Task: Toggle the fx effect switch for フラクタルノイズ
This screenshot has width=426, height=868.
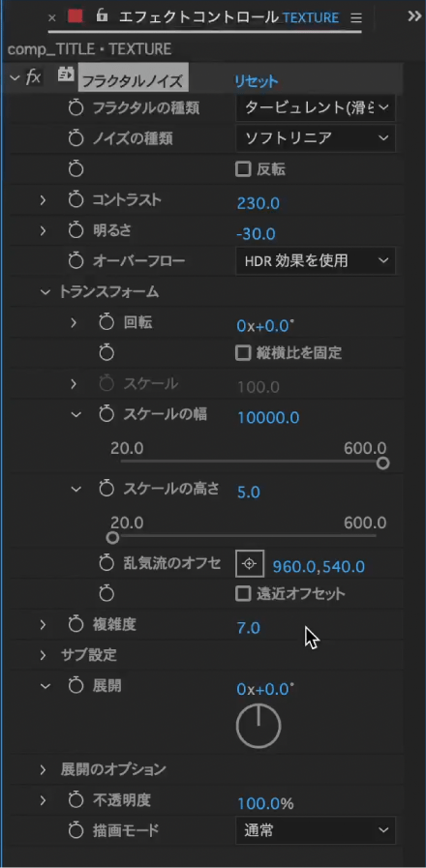Action: (33, 77)
